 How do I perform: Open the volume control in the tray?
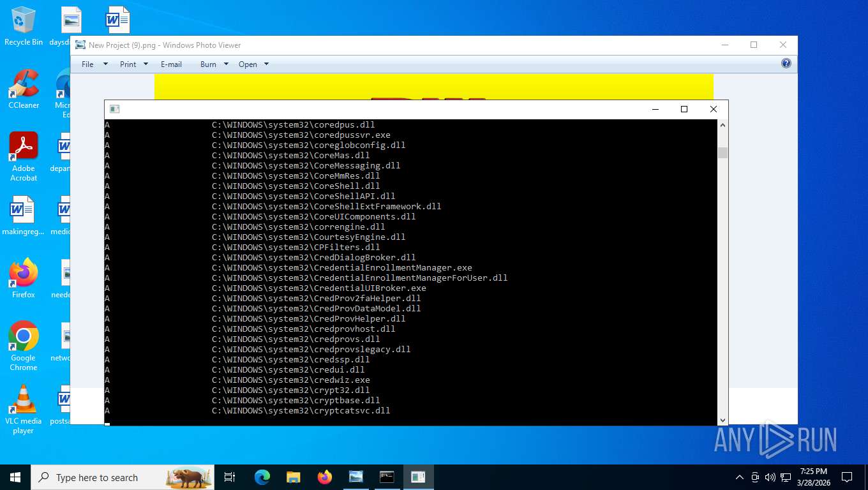[770, 477]
